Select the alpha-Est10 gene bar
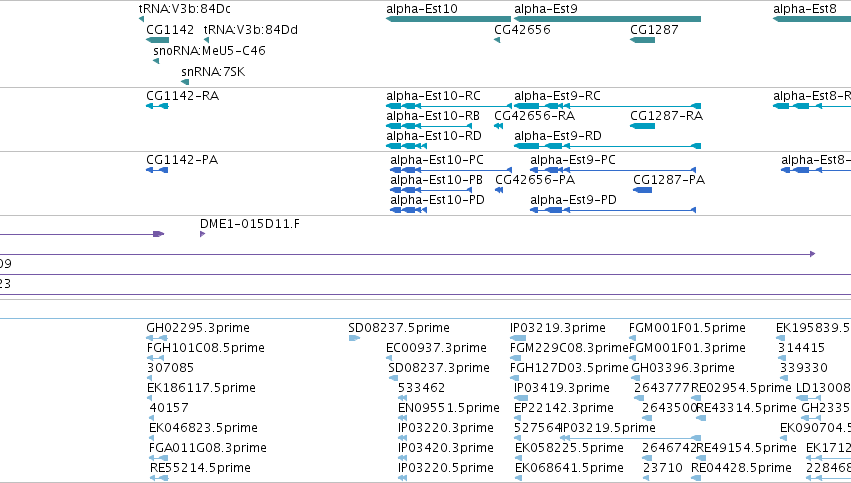 (x=448, y=19)
